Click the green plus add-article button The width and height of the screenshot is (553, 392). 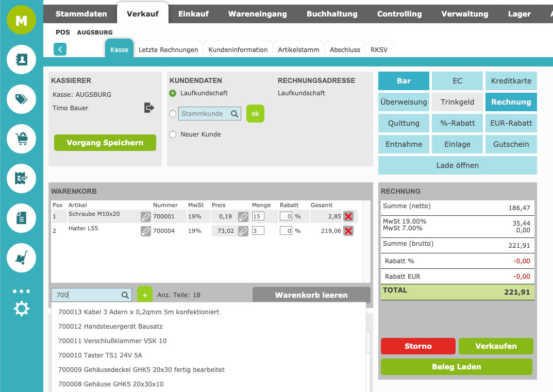144,295
